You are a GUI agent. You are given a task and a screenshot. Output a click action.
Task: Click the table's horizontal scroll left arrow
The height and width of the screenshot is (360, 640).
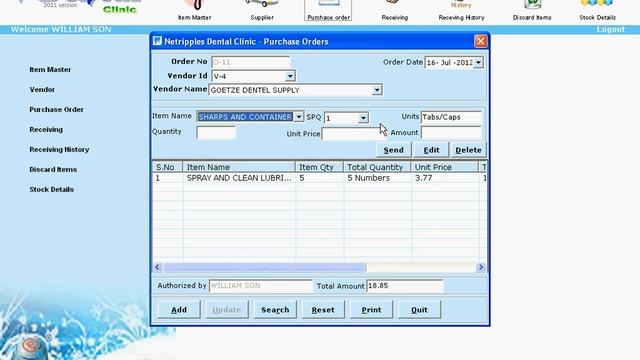click(158, 267)
